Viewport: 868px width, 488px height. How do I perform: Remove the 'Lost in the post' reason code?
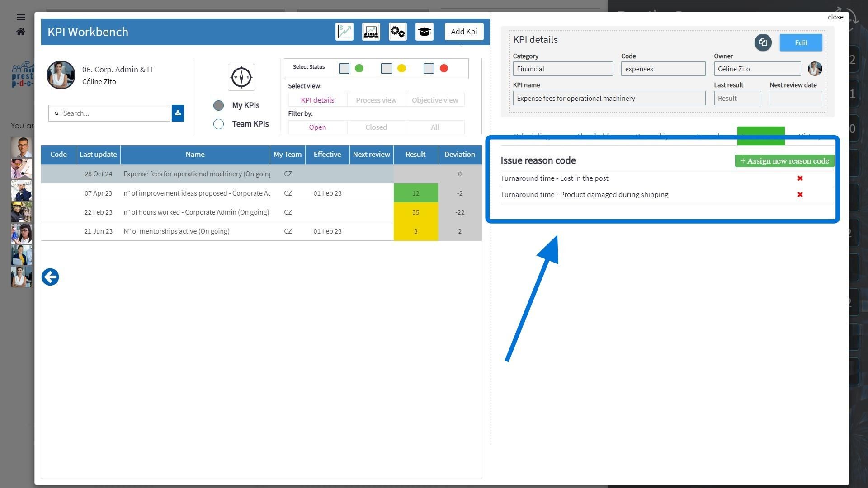point(800,178)
